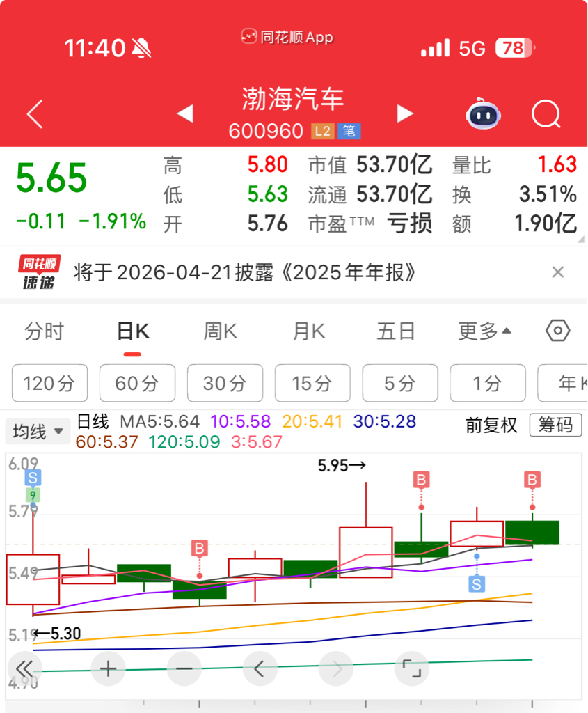Open the search magnifier
The width and height of the screenshot is (588, 713).
point(546,113)
